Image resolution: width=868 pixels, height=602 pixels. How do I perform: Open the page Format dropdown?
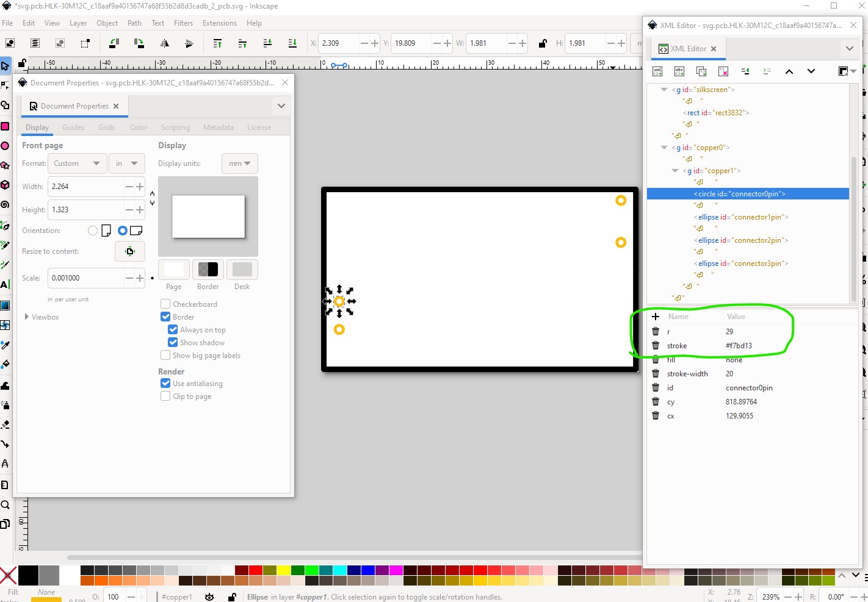pos(77,163)
